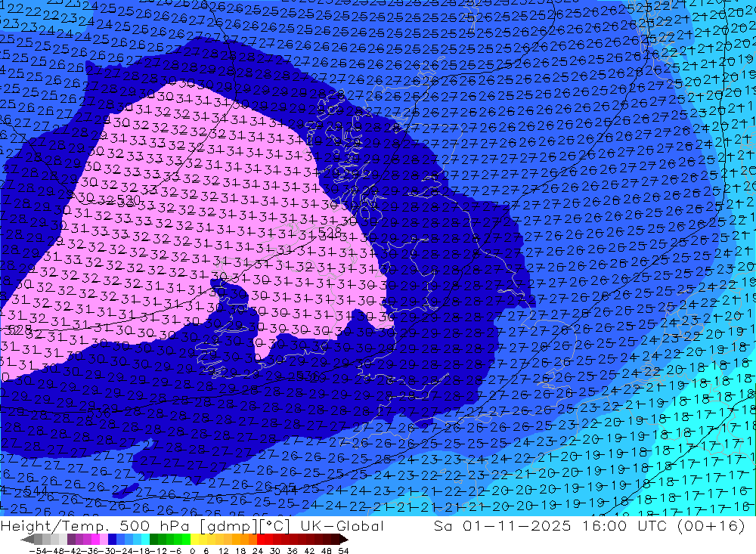
Task: Click the "520" height contour label
Action: 129,199
